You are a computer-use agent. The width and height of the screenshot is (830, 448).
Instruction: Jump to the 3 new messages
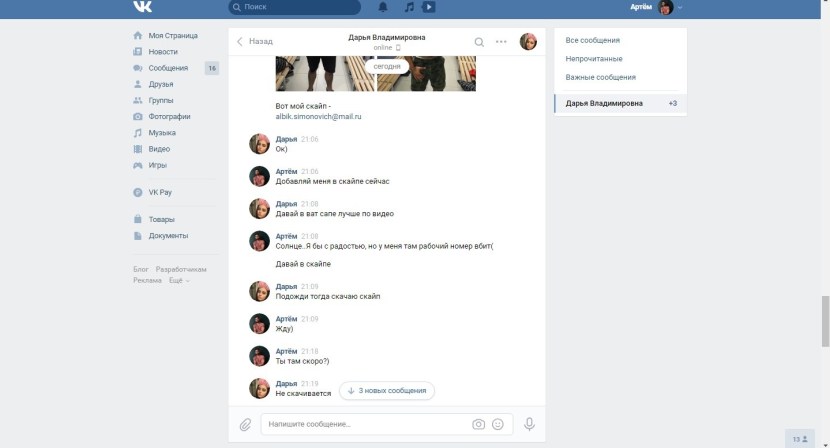(387, 390)
